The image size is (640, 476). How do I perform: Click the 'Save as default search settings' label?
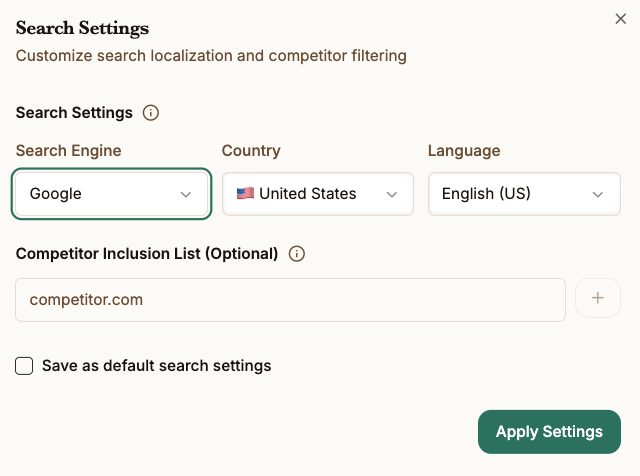coord(156,366)
